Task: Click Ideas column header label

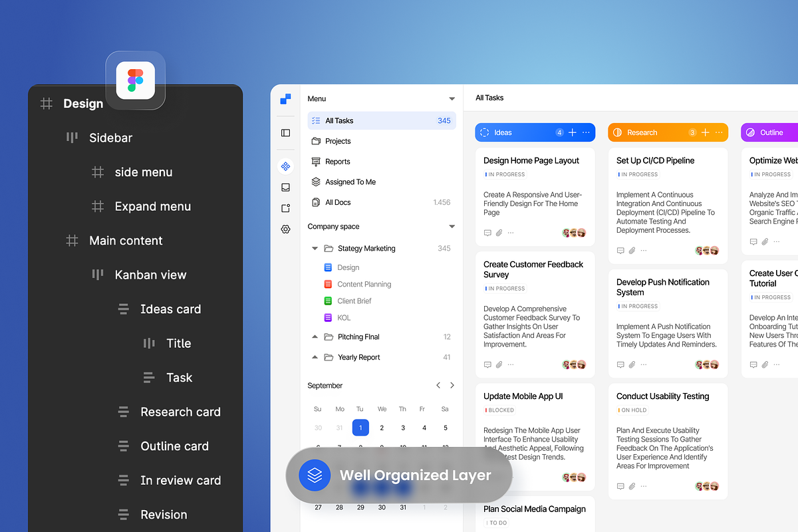Action: (x=503, y=132)
